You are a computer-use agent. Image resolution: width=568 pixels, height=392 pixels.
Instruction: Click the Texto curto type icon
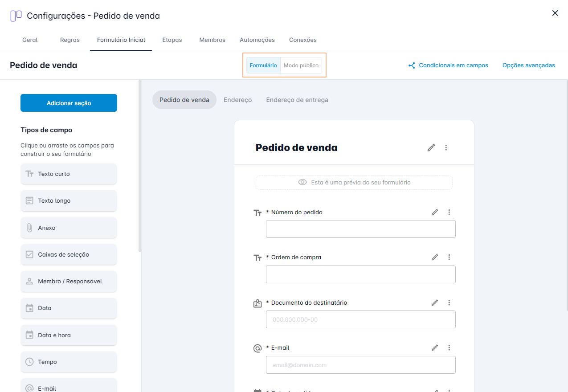[x=29, y=174]
